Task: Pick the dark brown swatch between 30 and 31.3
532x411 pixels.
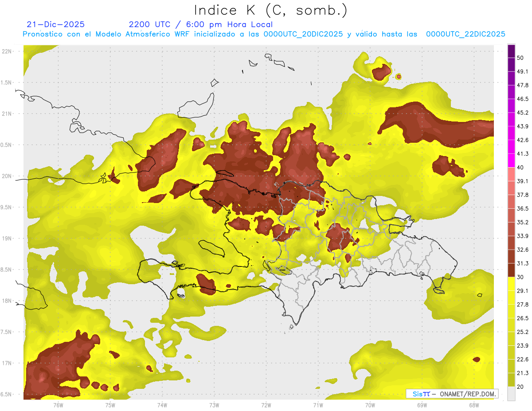Action: (511, 270)
